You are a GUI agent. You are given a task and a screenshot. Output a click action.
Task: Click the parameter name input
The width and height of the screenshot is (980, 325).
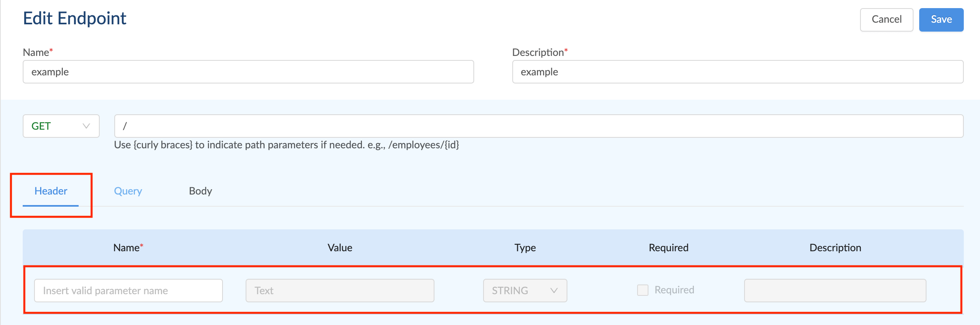tap(128, 291)
